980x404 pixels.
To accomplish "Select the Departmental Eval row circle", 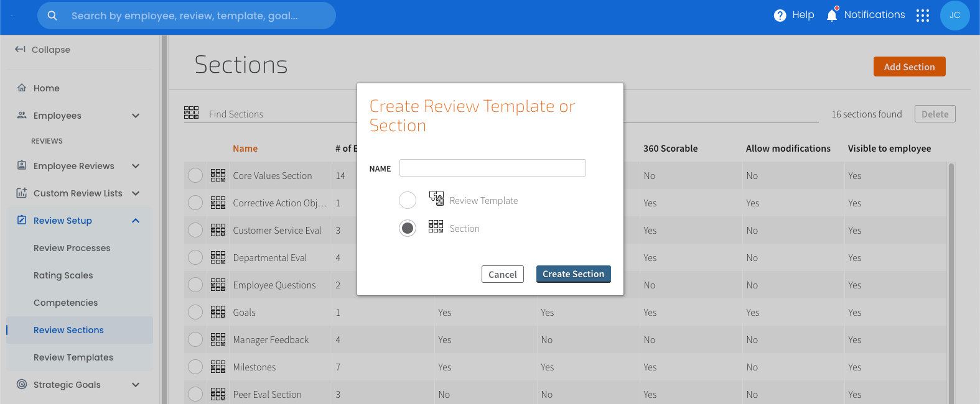I will pyautogui.click(x=195, y=257).
